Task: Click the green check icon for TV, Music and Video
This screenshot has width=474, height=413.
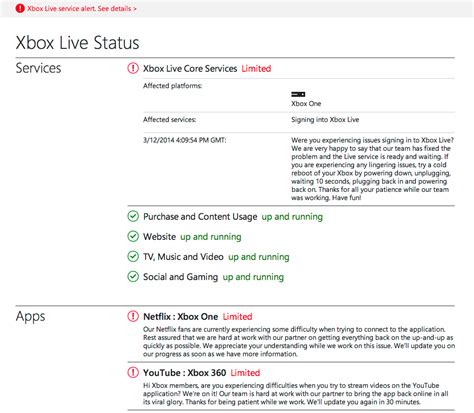Action: pyautogui.click(x=133, y=256)
